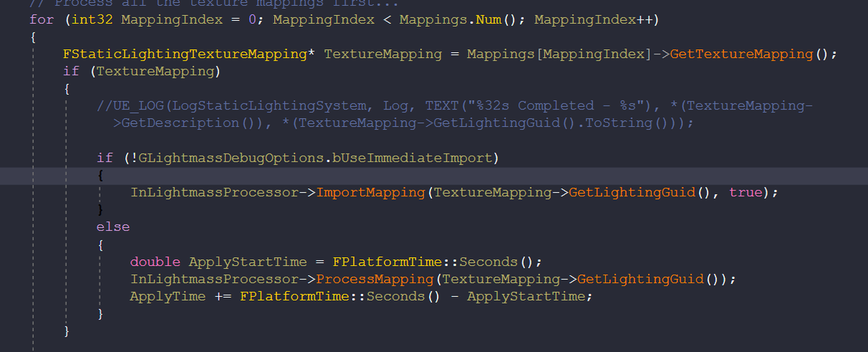Click the else keyword
The height and width of the screenshot is (352, 868).
point(113,227)
